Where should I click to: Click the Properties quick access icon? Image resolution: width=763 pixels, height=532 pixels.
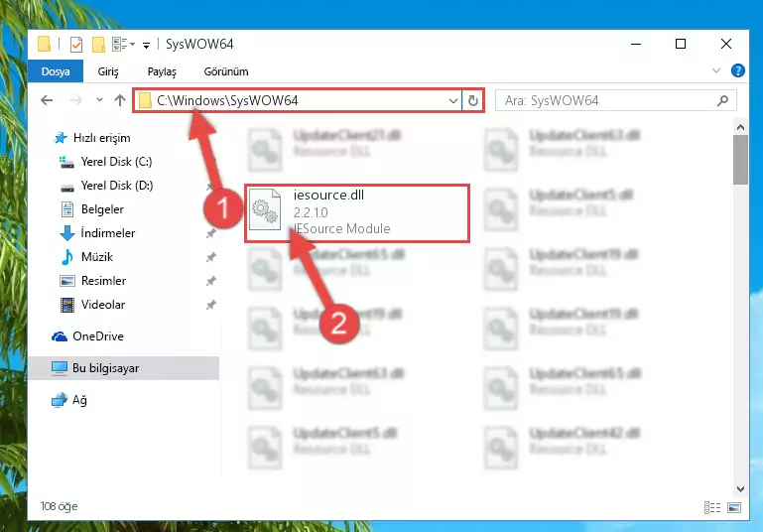[x=76, y=45]
